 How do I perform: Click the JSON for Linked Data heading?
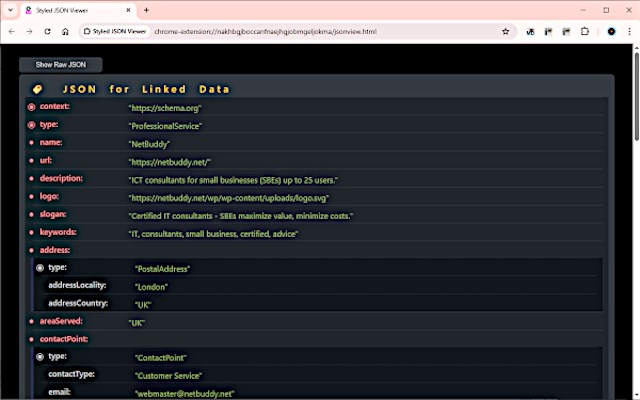coord(146,89)
